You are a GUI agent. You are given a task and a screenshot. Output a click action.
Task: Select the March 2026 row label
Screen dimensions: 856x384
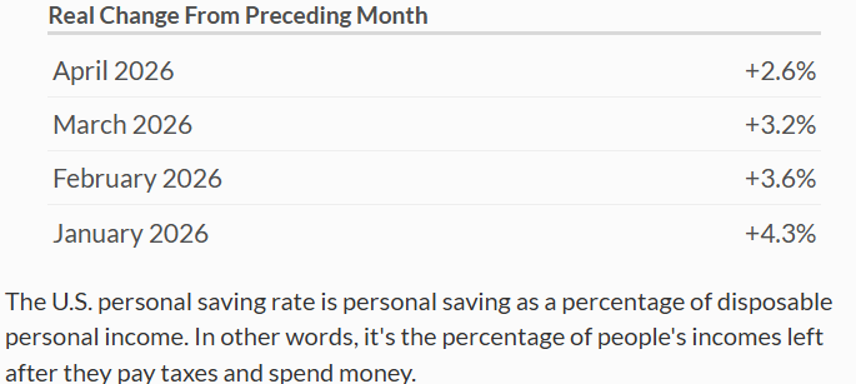tap(122, 125)
